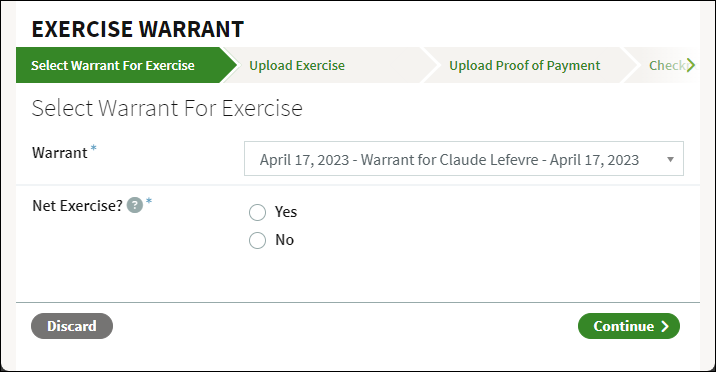Click the "No" option label text
716x372 pixels.
[x=284, y=240]
